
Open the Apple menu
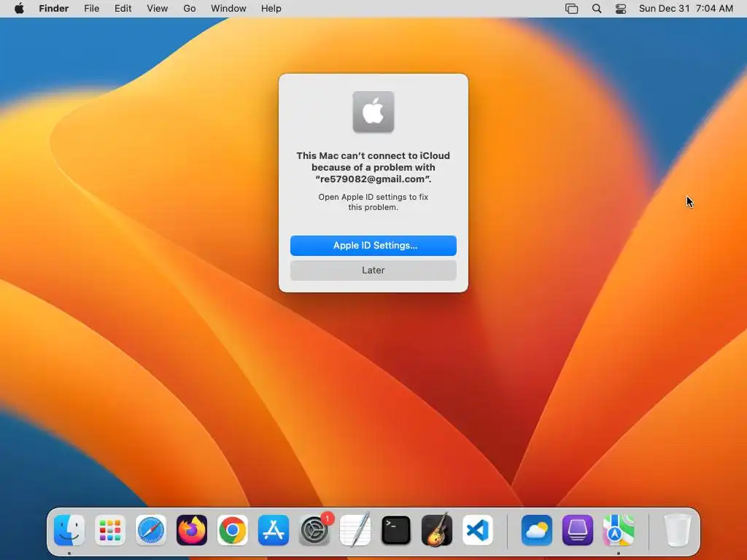coord(19,9)
